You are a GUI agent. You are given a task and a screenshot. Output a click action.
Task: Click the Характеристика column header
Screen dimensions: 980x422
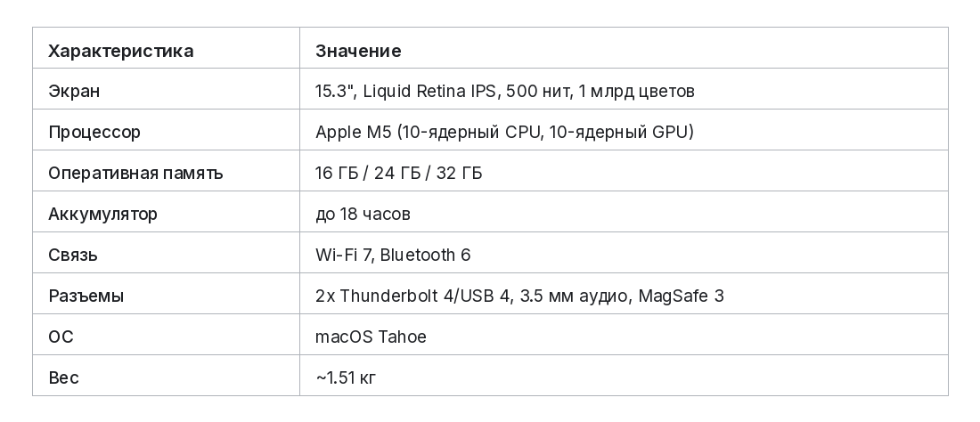[x=120, y=51]
